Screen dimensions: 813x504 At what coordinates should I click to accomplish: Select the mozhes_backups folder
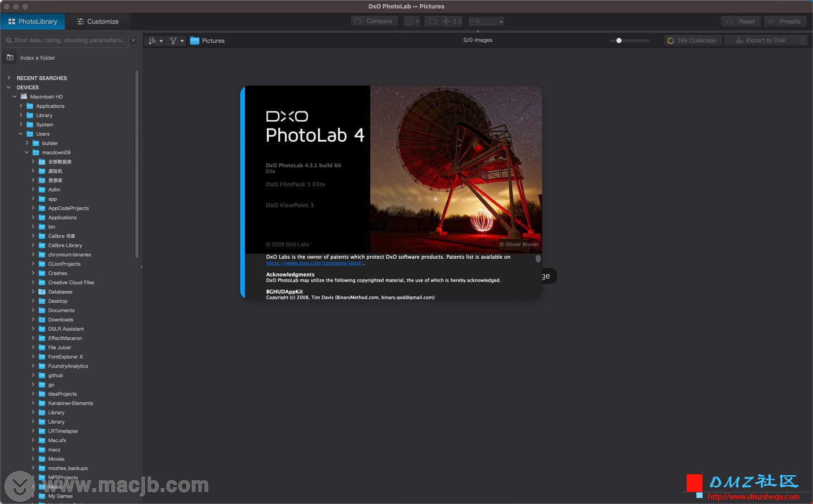coord(68,468)
